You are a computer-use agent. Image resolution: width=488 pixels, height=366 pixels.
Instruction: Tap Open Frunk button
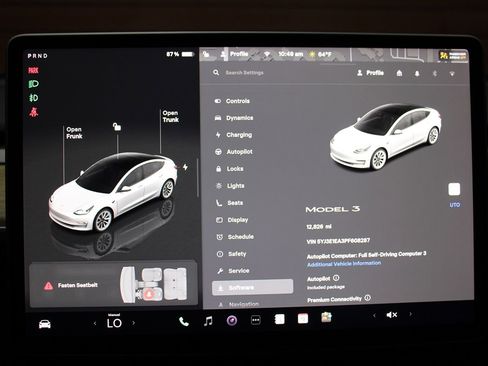74,133
